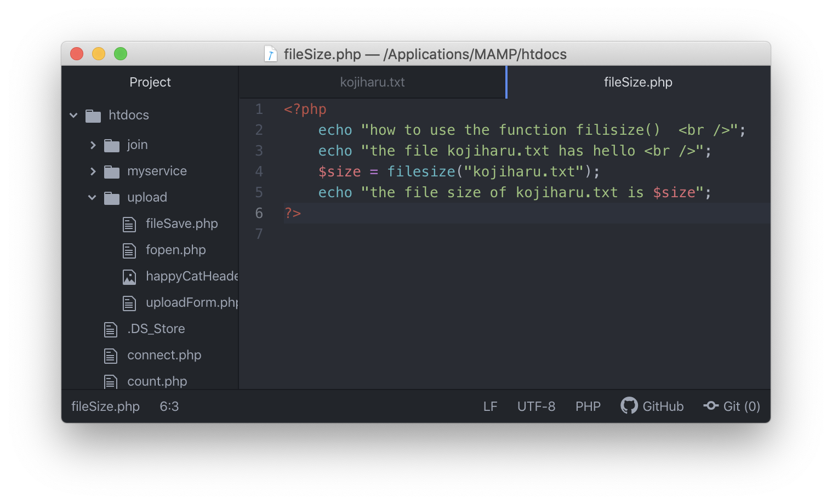Click the <?php opening tag

[x=305, y=109]
